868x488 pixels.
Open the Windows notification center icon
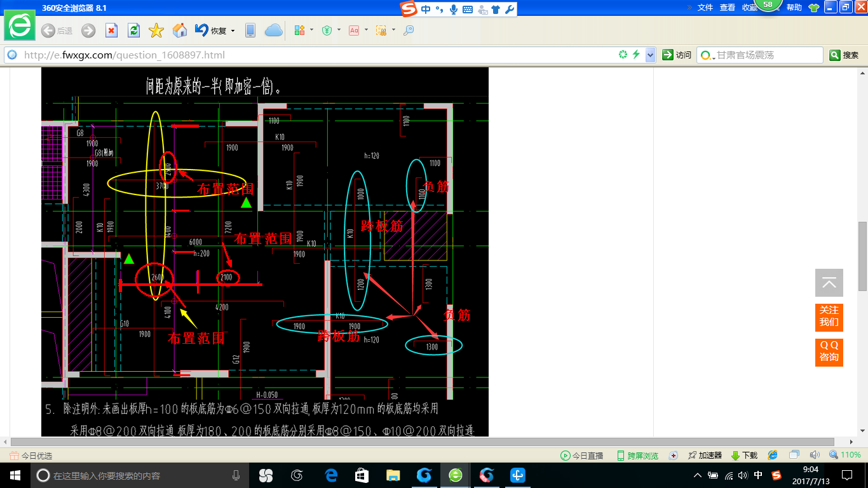click(847, 475)
